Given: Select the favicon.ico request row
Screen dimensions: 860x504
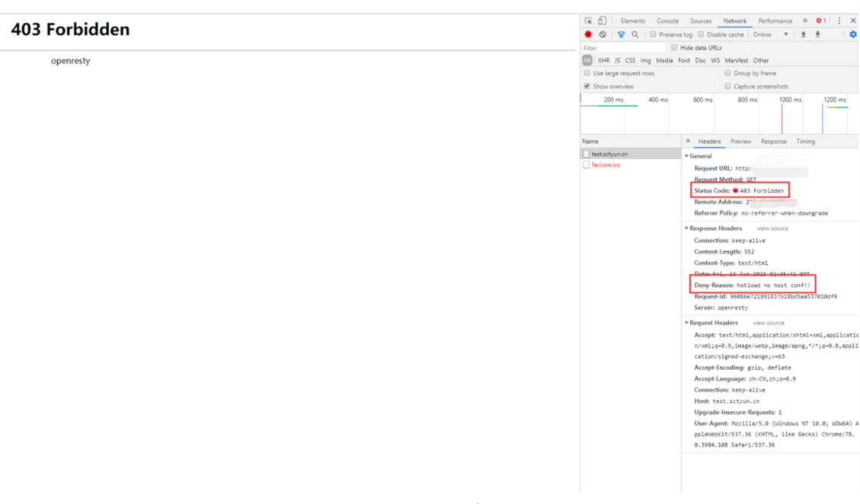Looking at the screenshot, I should coord(631,164).
